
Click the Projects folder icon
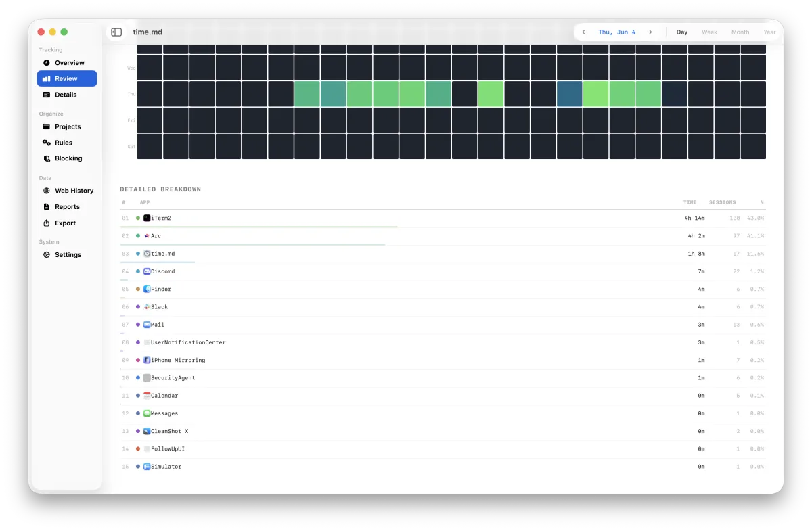click(47, 126)
